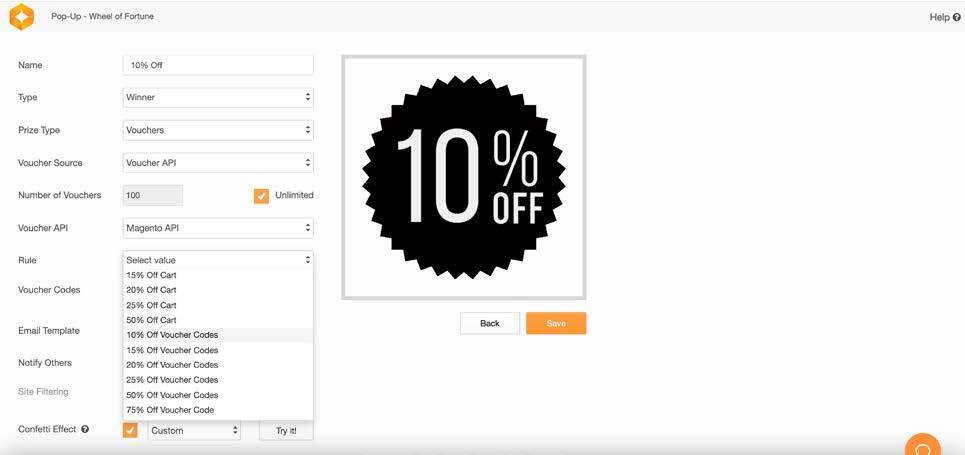Uncheck the Unlimited vouchers checkbox
The image size is (965, 455).
tap(262, 196)
